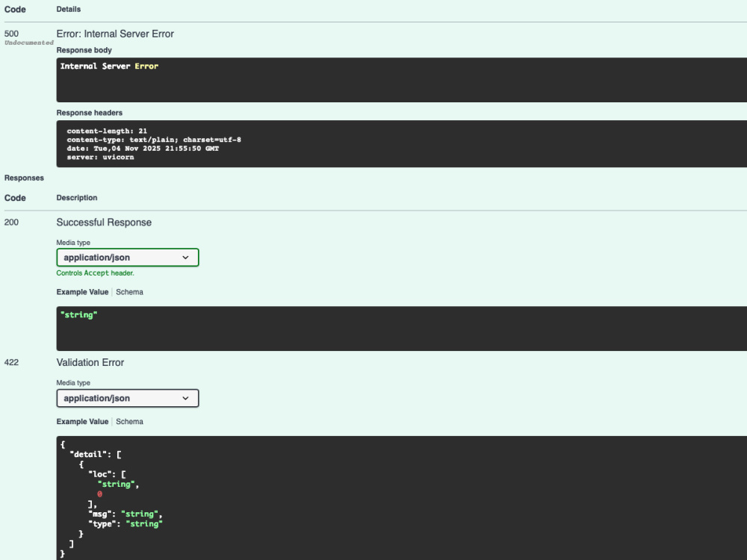The image size is (747, 560).
Task: Click the server: uvicorn header line
Action: [100, 157]
